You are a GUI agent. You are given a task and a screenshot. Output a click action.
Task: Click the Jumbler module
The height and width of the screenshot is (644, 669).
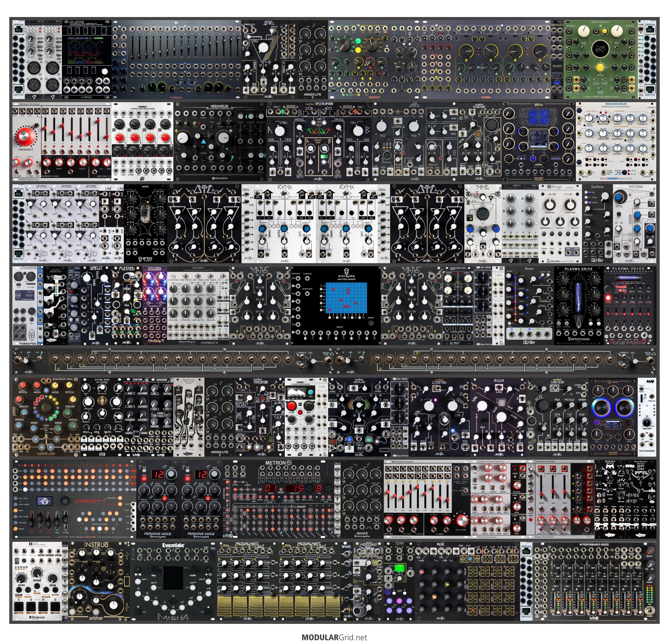click(x=96, y=306)
